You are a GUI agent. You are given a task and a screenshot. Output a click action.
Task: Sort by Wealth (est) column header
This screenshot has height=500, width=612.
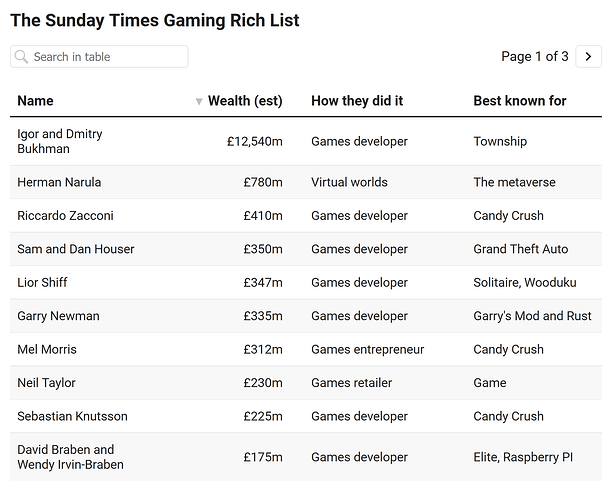[x=245, y=101]
